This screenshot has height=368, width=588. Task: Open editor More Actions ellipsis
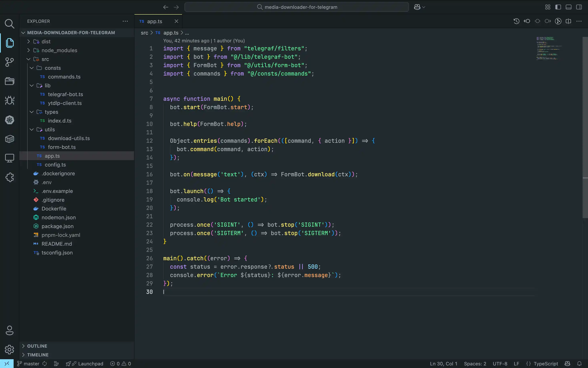(x=579, y=21)
